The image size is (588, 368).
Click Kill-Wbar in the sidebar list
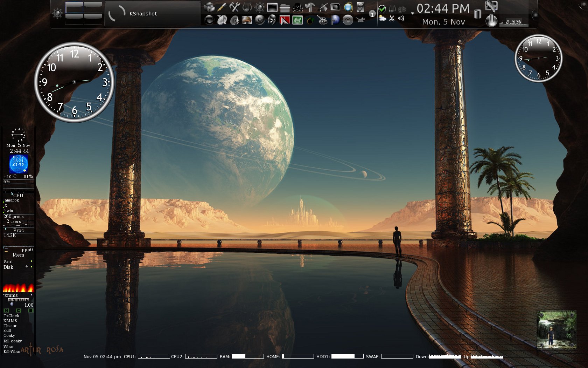pyautogui.click(x=12, y=352)
